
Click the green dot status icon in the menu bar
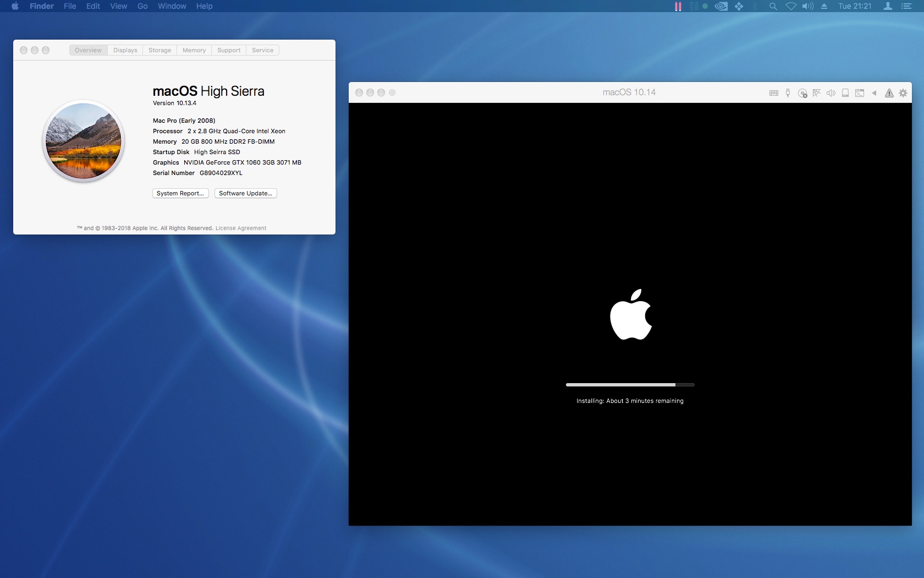(x=705, y=6)
